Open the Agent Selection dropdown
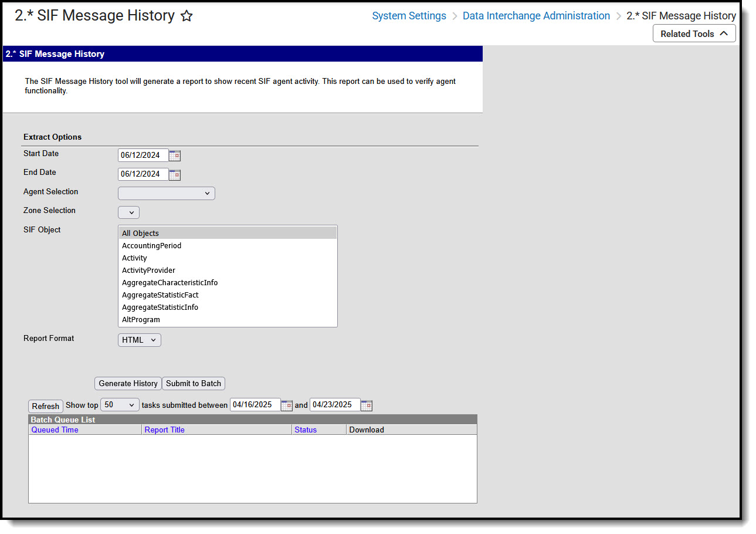 pyautogui.click(x=167, y=193)
